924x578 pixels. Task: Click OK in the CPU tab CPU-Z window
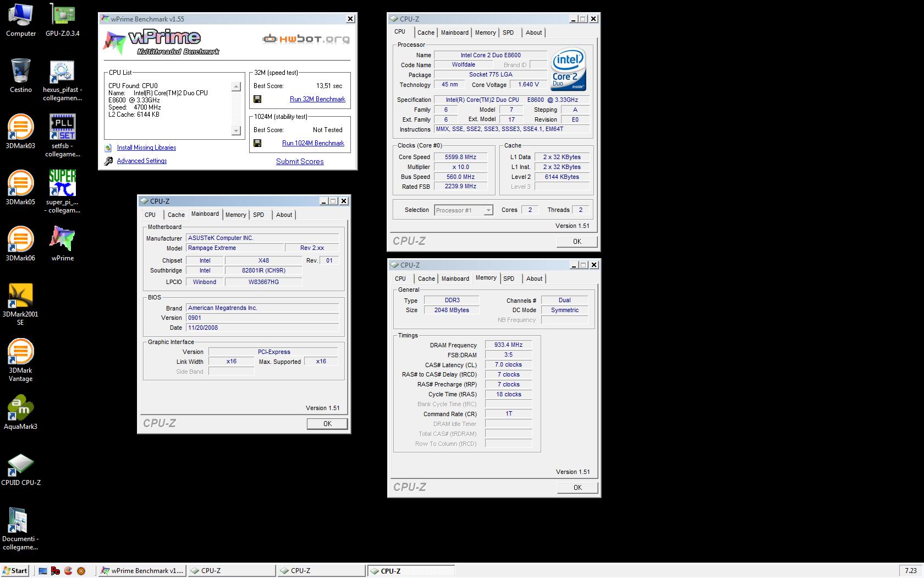[577, 242]
